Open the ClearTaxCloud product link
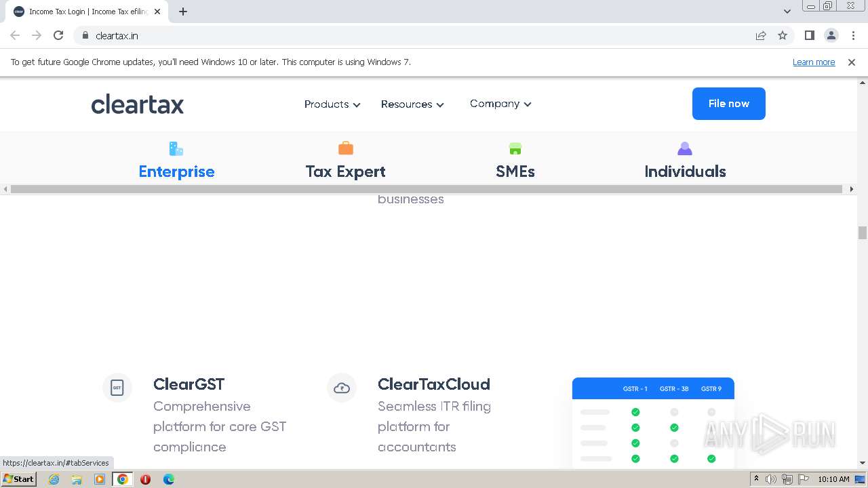 [434, 384]
